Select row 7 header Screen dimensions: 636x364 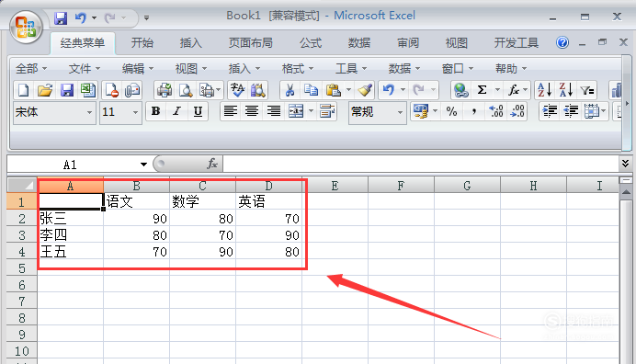[x=22, y=301]
